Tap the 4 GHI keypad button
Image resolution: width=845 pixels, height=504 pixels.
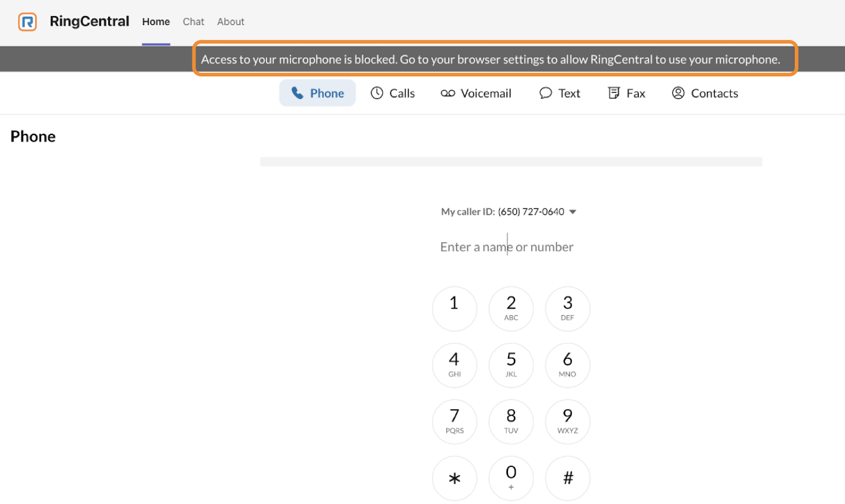pos(455,365)
